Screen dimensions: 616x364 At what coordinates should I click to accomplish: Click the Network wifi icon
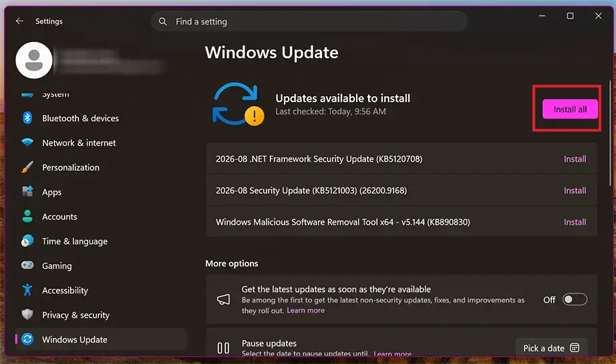pyautogui.click(x=27, y=142)
